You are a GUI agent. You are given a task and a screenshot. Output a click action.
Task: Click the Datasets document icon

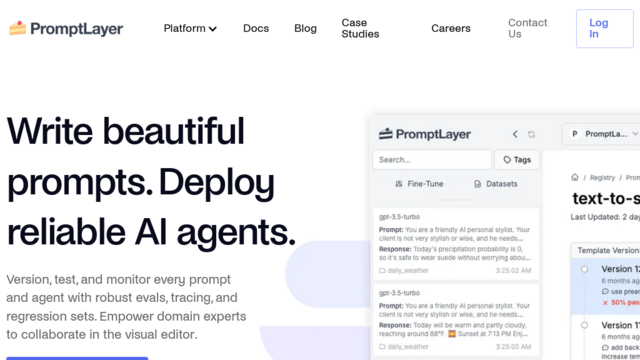click(478, 184)
